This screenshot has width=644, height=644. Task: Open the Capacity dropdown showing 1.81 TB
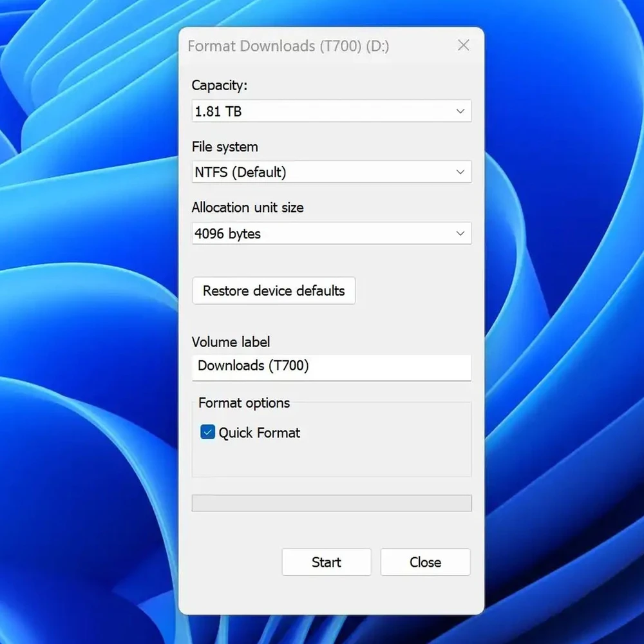coord(322,111)
